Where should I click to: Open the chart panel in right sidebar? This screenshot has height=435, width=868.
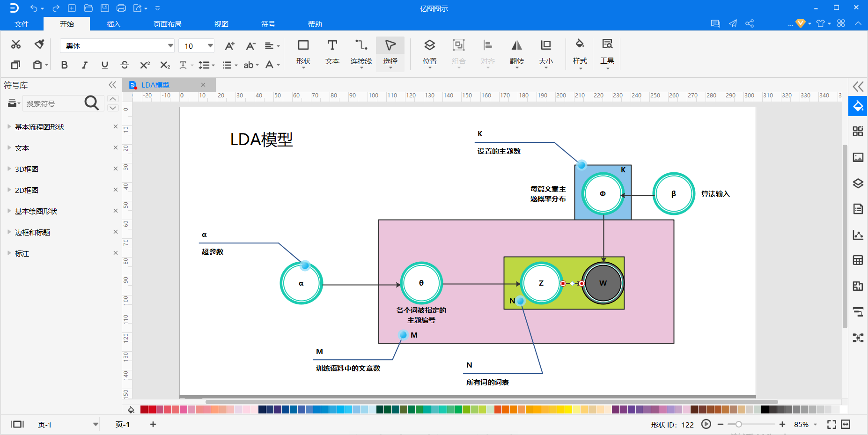[x=858, y=235]
